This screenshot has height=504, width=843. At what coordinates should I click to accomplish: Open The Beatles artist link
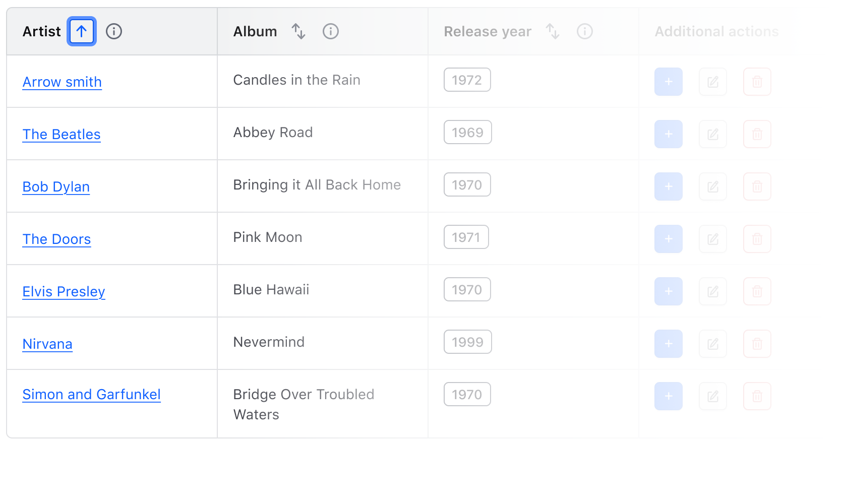pyautogui.click(x=62, y=135)
